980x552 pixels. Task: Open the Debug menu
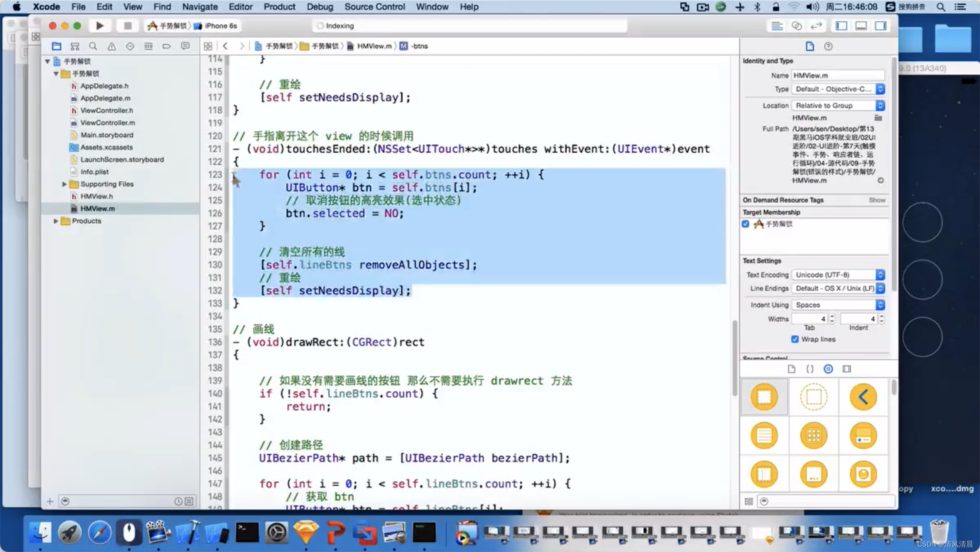pos(320,7)
